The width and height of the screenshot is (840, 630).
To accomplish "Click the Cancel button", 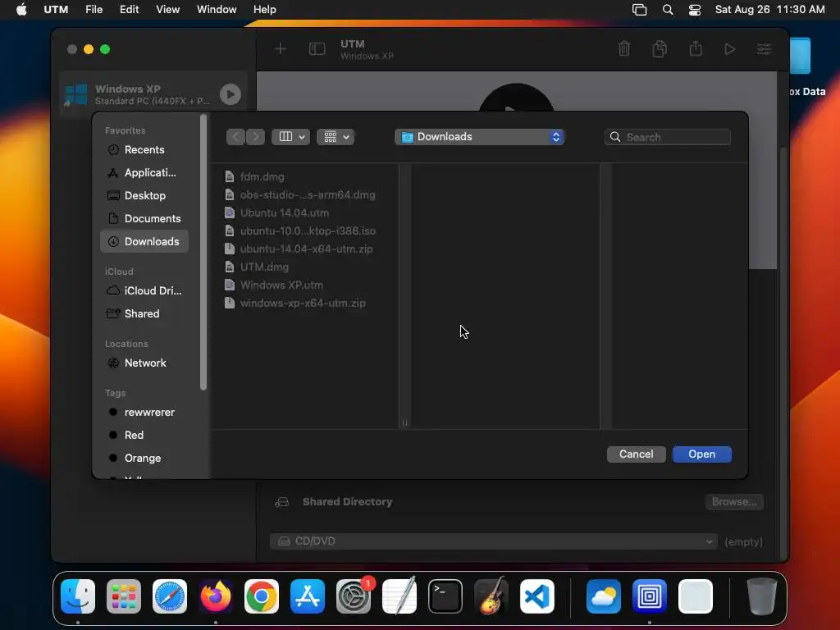I will click(x=636, y=454).
